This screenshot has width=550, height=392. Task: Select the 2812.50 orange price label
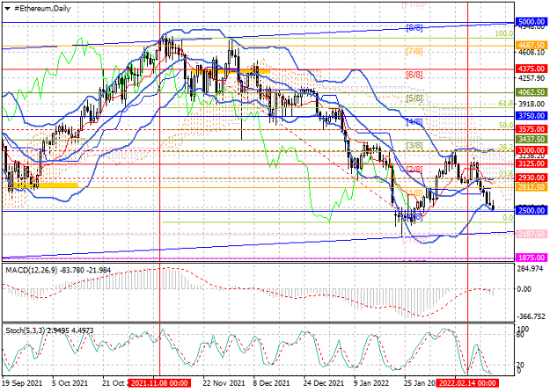point(531,187)
